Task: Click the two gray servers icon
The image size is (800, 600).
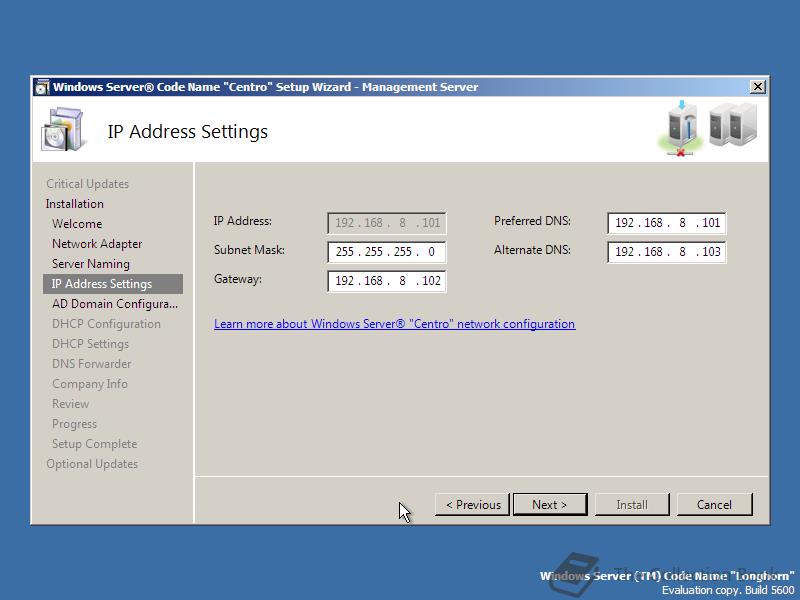Action: [733, 124]
